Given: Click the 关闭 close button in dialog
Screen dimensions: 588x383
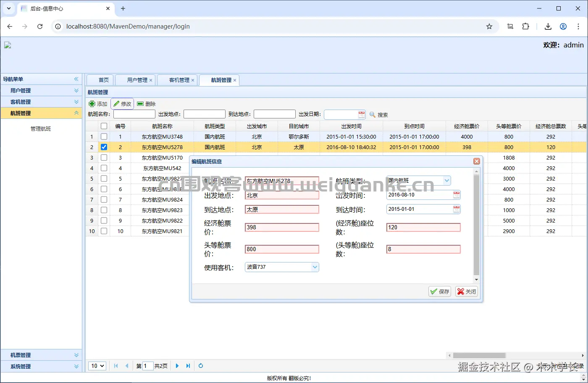Looking at the screenshot, I should [x=467, y=291].
